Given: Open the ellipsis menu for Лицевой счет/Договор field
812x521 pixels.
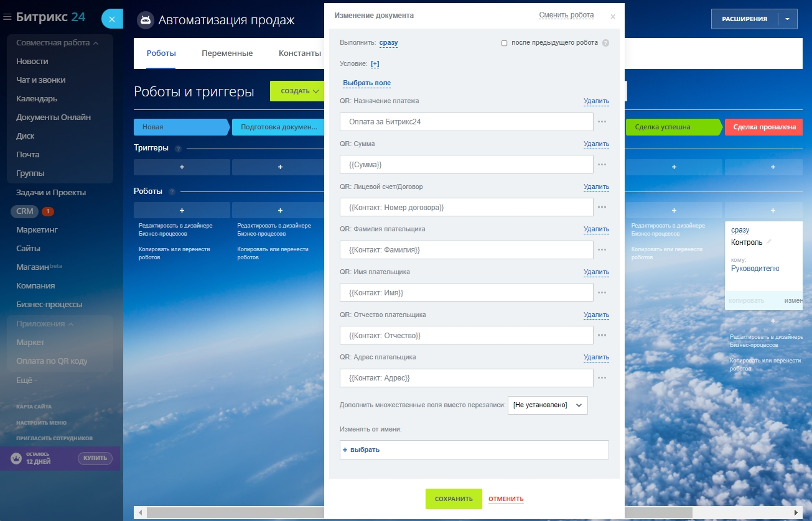Looking at the screenshot, I should [602, 207].
